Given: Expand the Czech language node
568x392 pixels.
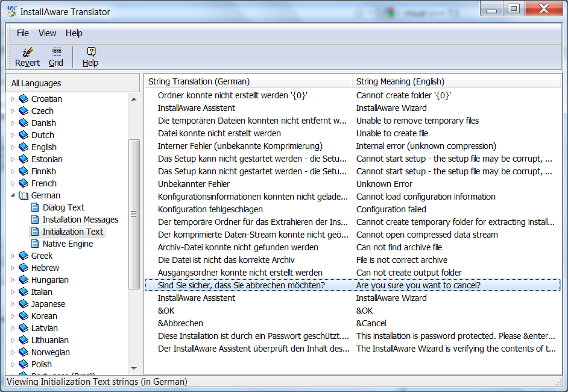Looking at the screenshot, I should click(x=13, y=111).
